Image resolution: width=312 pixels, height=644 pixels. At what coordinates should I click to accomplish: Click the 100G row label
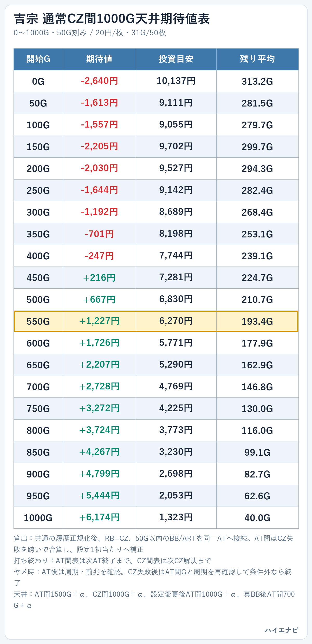click(38, 125)
